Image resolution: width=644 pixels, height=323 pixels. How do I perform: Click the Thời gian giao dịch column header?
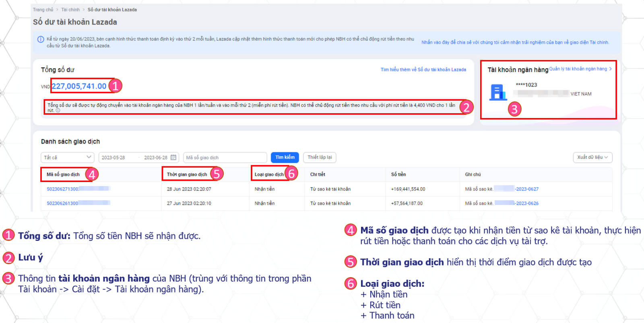pos(187,174)
